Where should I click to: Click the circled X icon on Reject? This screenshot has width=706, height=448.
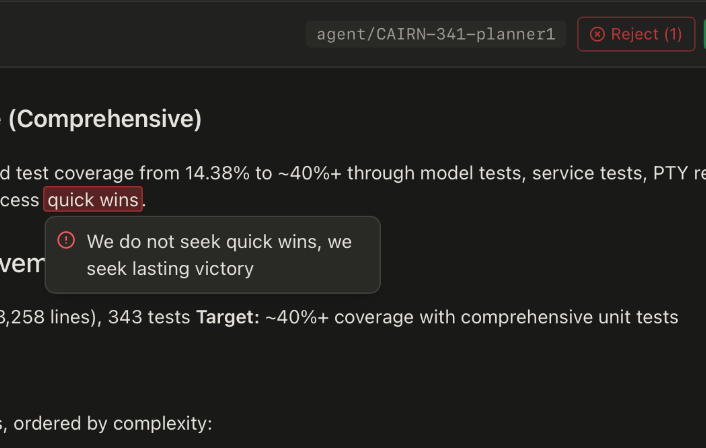[x=597, y=34]
